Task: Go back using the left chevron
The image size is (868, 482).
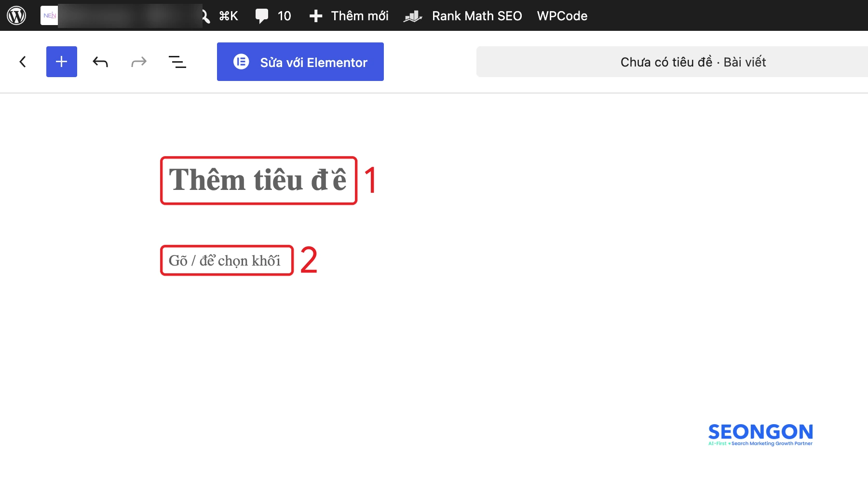Action: [x=23, y=62]
